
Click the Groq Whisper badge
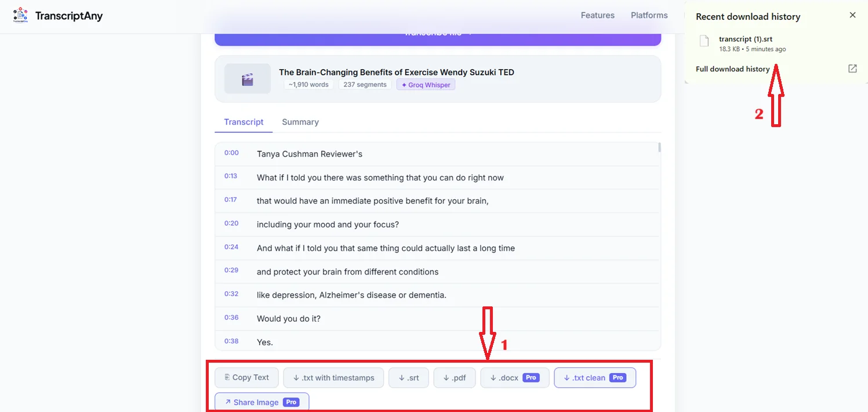426,85
